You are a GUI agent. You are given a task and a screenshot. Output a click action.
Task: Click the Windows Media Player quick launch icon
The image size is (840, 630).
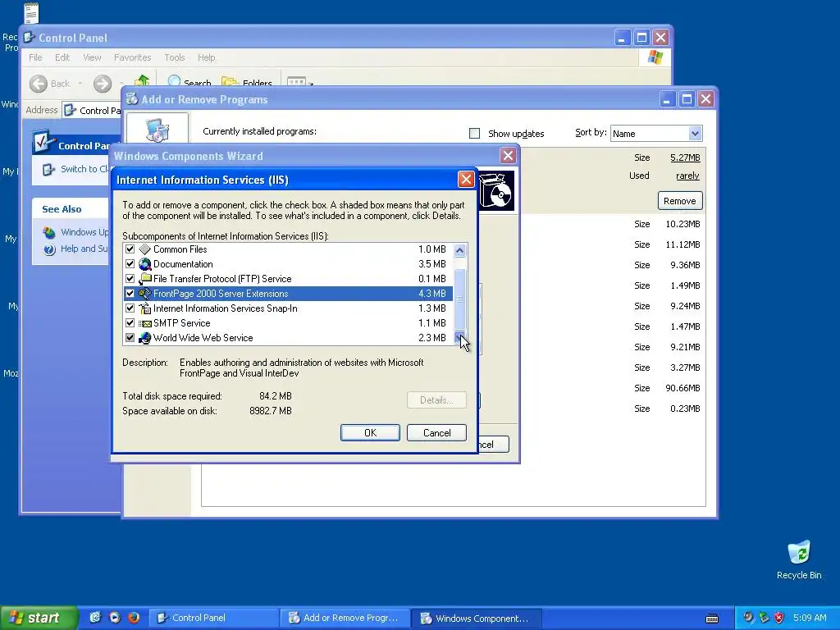tap(115, 618)
